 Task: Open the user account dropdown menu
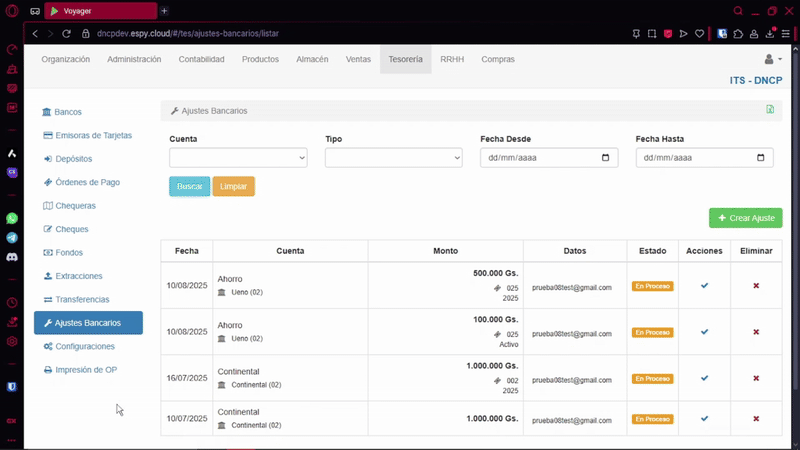tap(772, 59)
